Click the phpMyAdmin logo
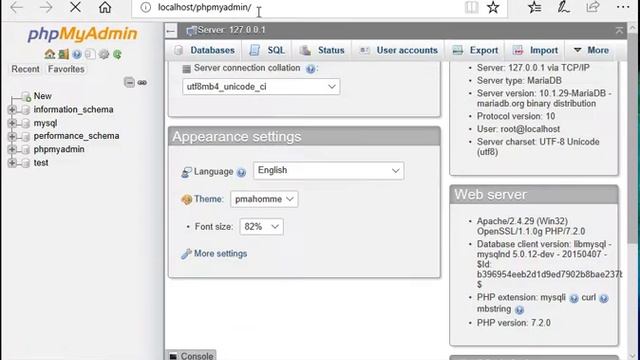The width and height of the screenshot is (640, 360). [x=82, y=34]
